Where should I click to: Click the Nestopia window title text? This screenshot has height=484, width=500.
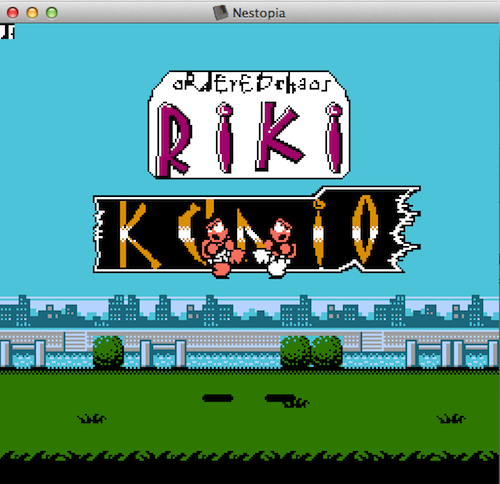[259, 13]
